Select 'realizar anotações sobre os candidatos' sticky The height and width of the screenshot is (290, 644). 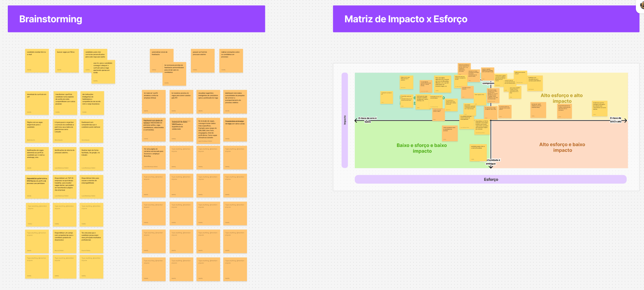(x=231, y=61)
